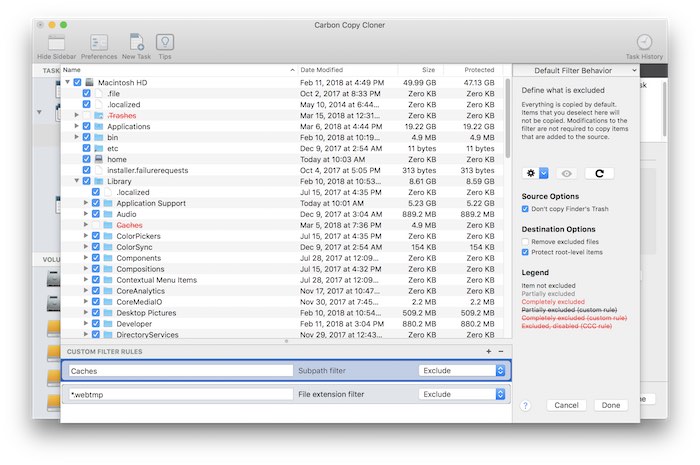Screen dimensions: 700x465
Task: Select the CoreMediaIO folder row
Action: [x=282, y=302]
